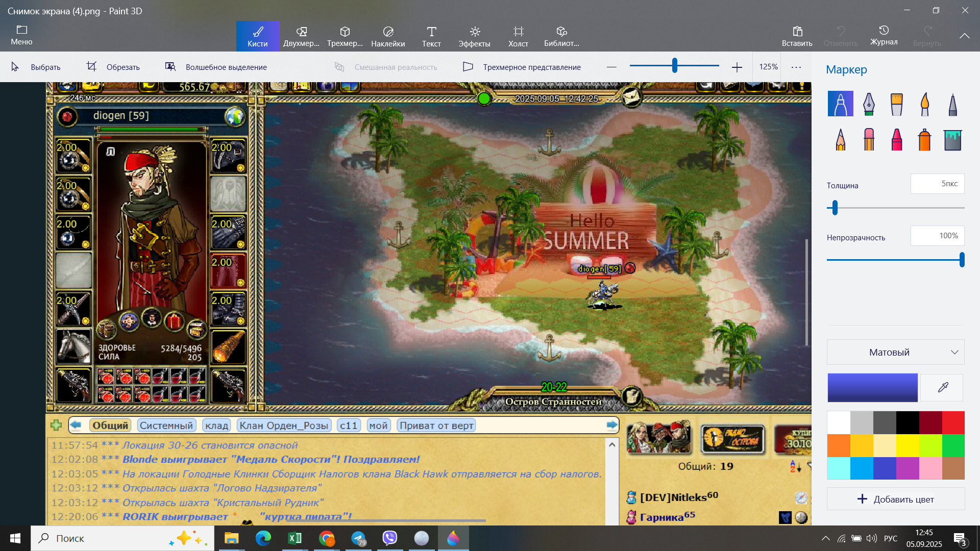The height and width of the screenshot is (551, 980).
Task: Expand the Matte material dropdown
Action: (x=895, y=352)
